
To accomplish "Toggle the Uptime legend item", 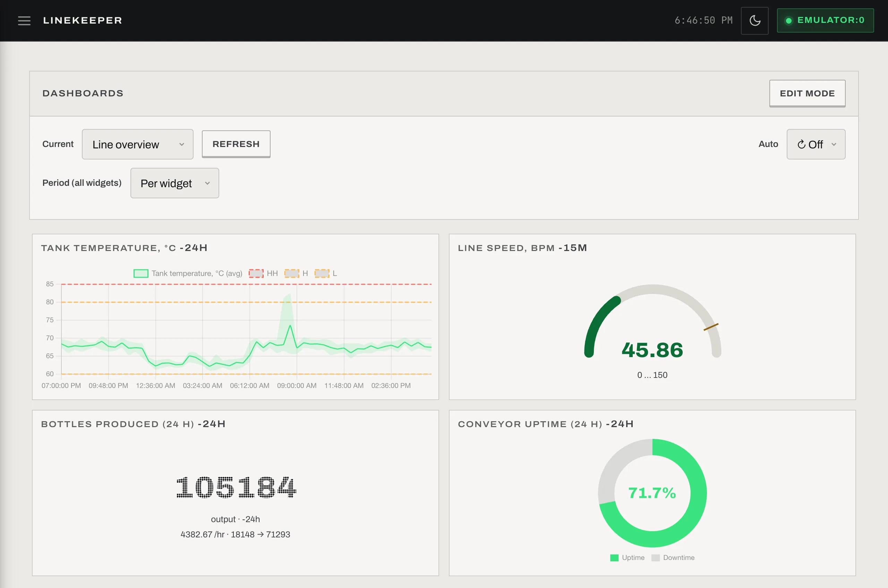I will coord(627,557).
